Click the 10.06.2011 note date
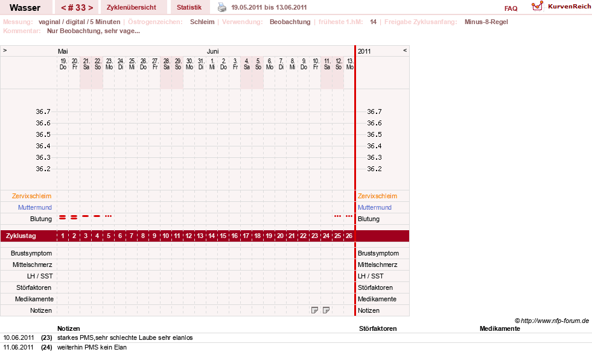Viewport: 592px width, 364px height. click(x=19, y=337)
